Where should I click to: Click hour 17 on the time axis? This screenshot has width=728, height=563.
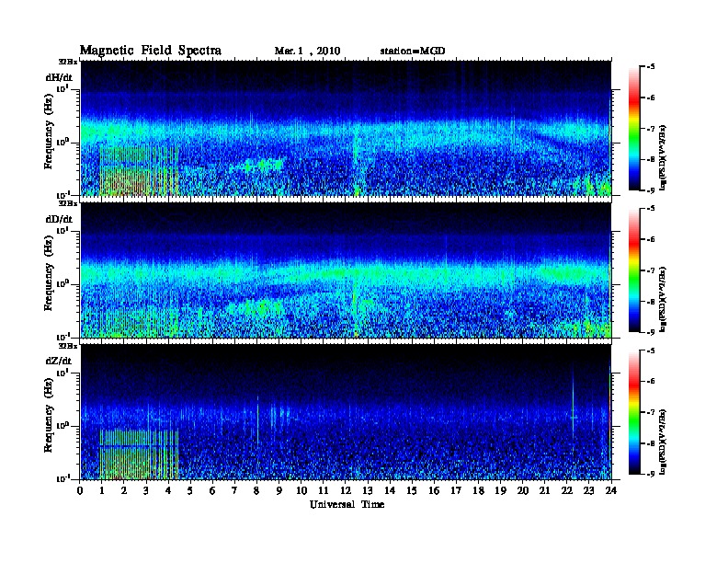(456, 490)
